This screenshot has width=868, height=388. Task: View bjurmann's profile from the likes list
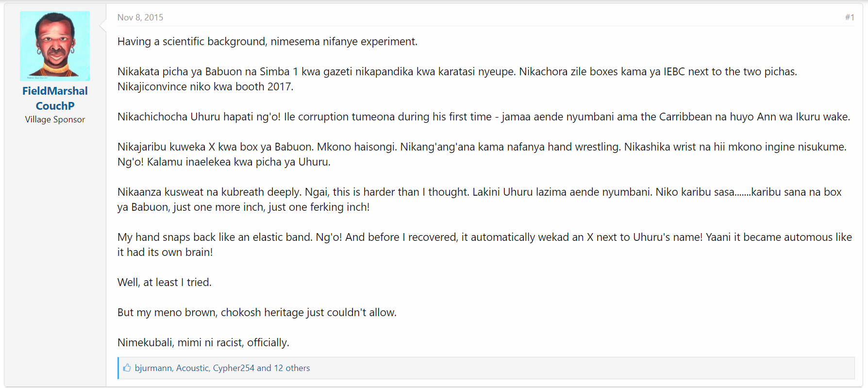[153, 368]
